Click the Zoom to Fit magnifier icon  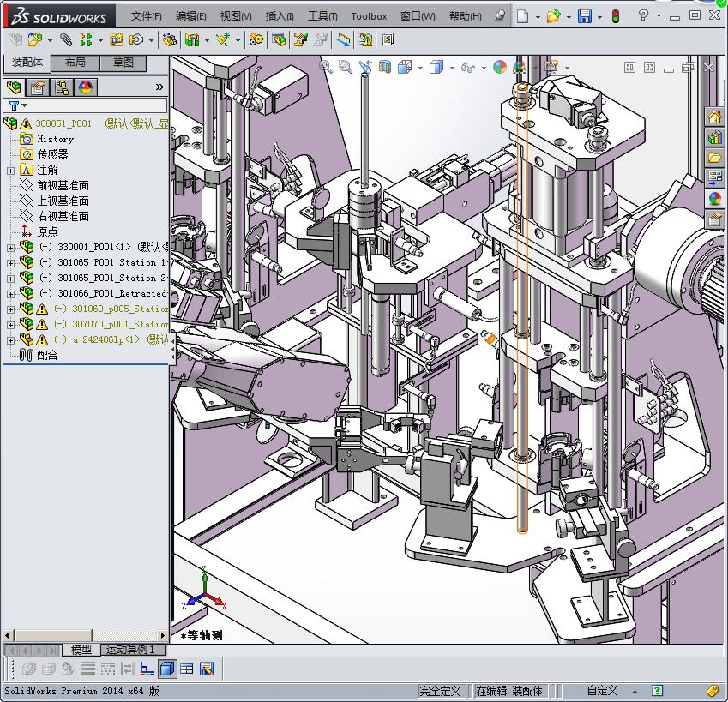coord(326,67)
